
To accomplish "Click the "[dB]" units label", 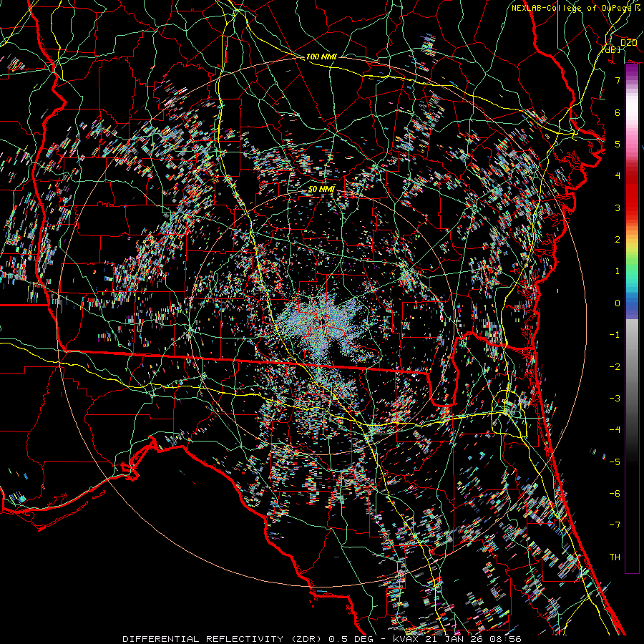I will pos(611,49).
